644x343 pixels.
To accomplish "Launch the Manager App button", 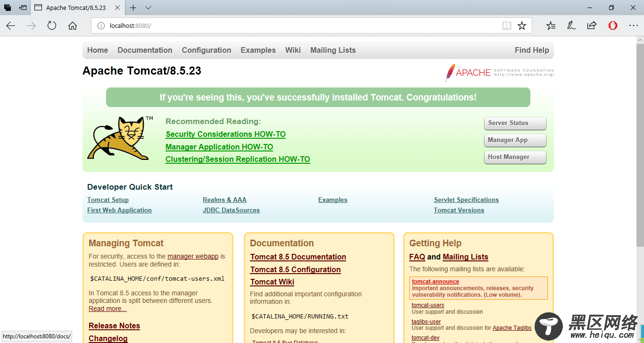I will coord(515,140).
